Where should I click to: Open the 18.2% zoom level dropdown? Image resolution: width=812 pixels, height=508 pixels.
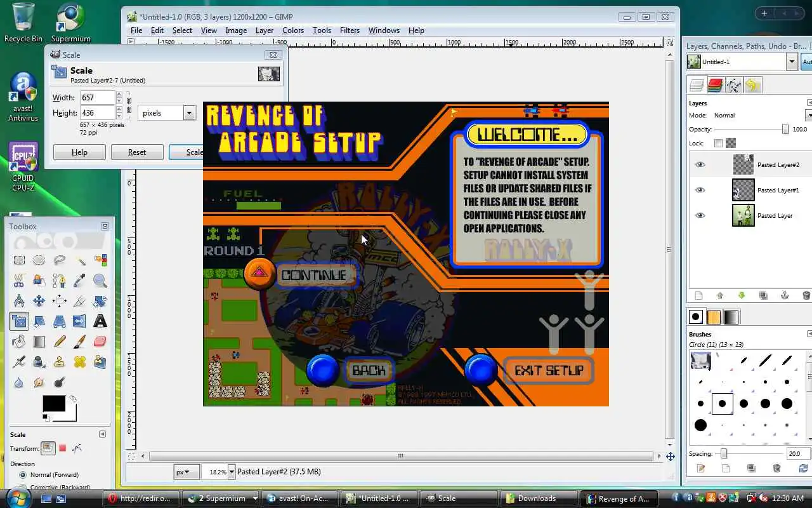click(x=232, y=472)
